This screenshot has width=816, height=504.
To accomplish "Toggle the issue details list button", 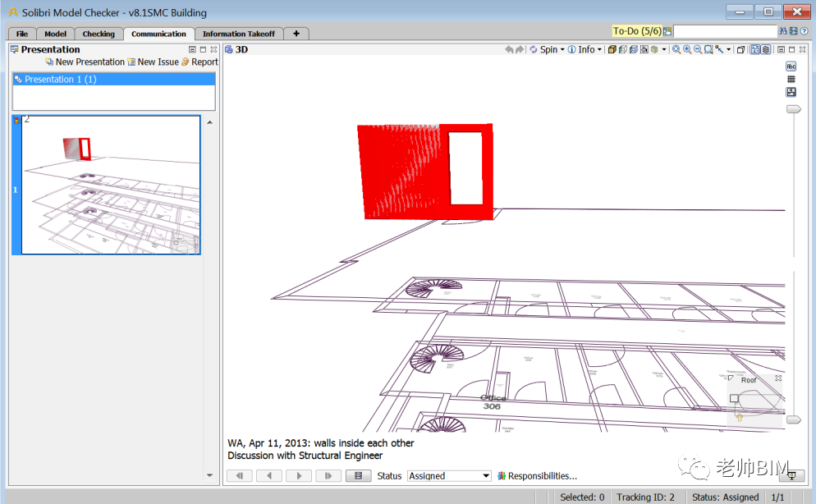I will [x=359, y=476].
